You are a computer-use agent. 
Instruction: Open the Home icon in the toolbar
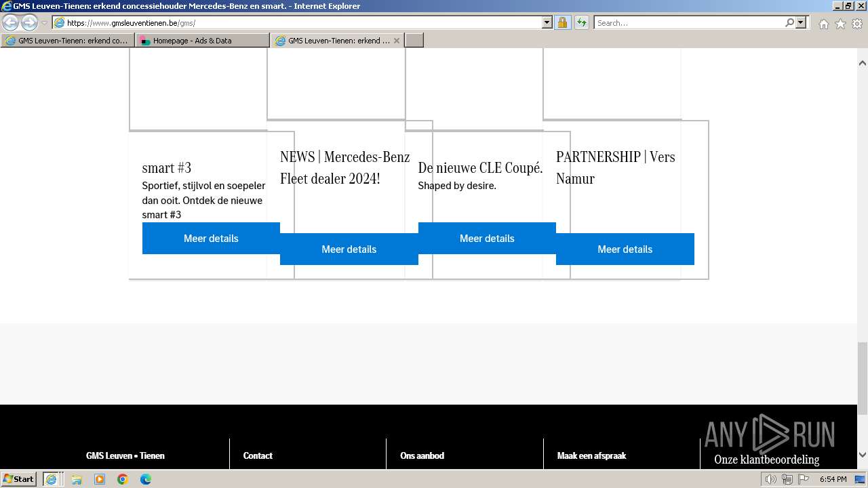point(823,24)
